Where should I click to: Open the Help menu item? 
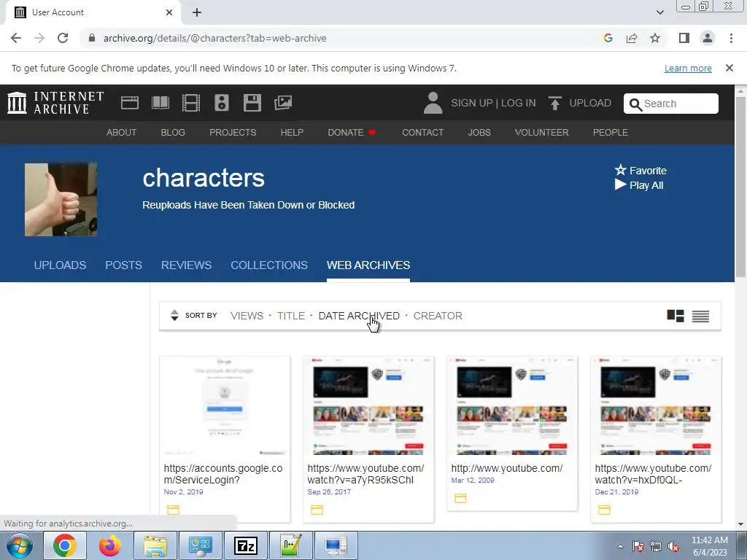tap(292, 133)
